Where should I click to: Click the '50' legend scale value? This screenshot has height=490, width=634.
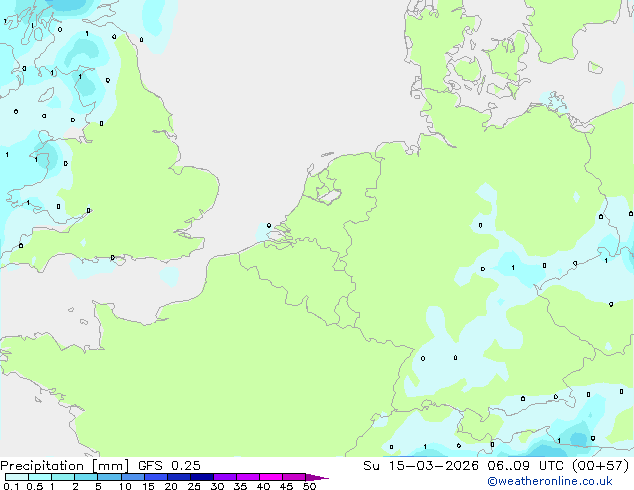pyautogui.click(x=309, y=486)
